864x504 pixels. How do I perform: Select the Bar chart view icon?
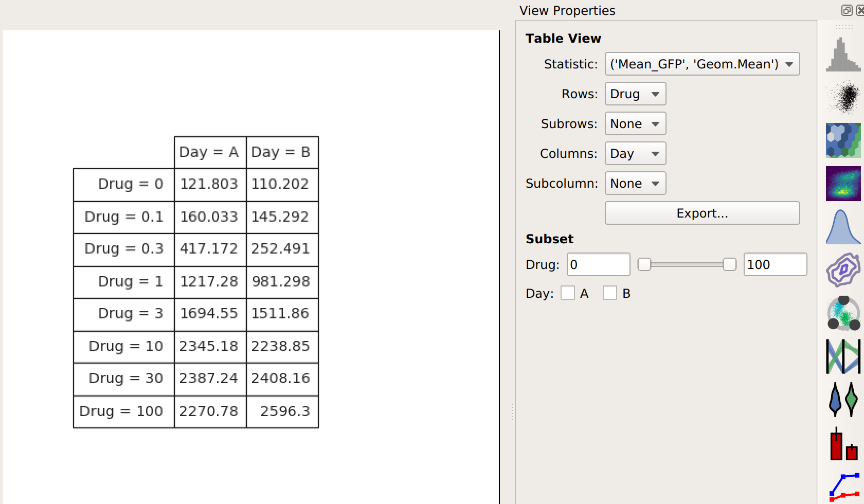click(x=843, y=443)
